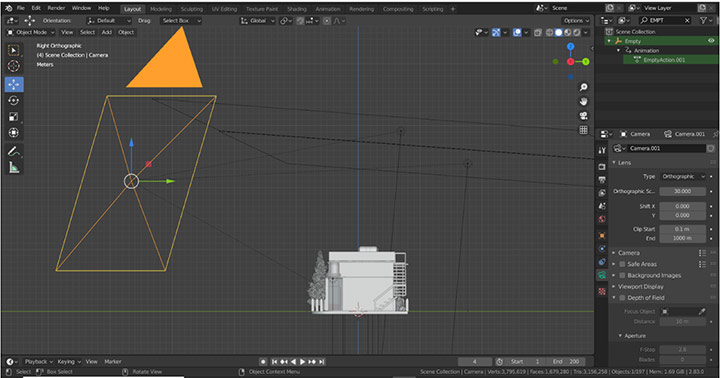Screen dimensions: 720x378
Task: Open the Edit menu
Action: point(36,8)
